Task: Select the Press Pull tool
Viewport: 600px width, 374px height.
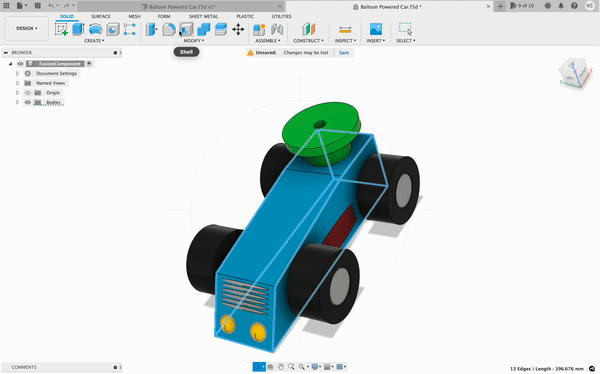Action: click(152, 29)
